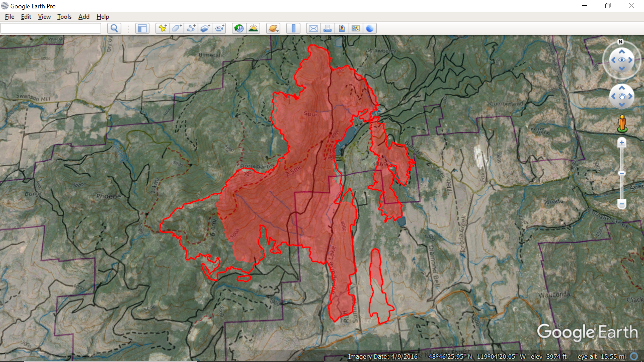644x362 pixels.
Task: Open the Tools menu
Action: [64, 17]
